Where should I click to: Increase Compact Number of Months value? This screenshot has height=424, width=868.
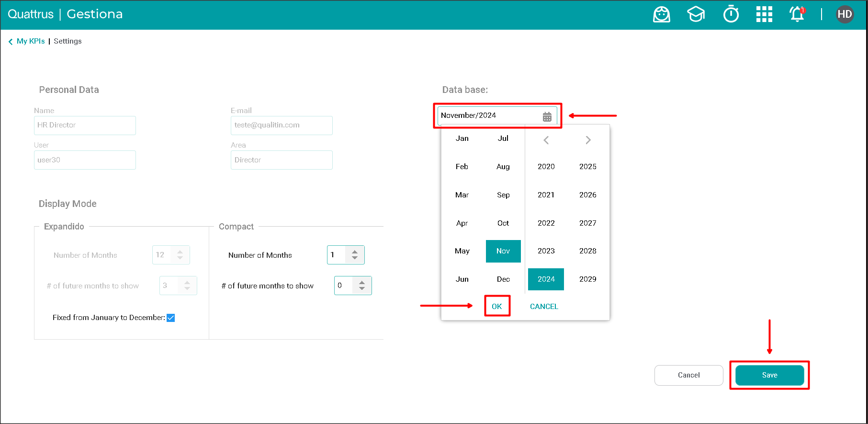coord(355,252)
